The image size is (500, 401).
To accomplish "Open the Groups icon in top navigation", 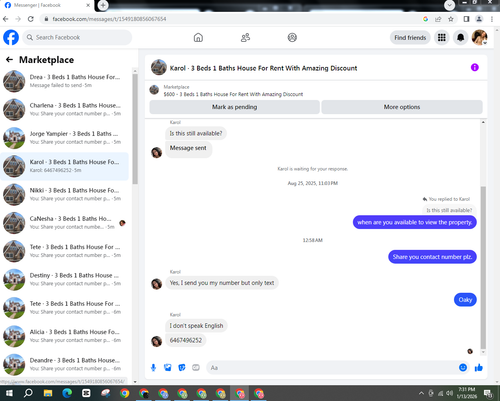I will pyautogui.click(x=292, y=37).
